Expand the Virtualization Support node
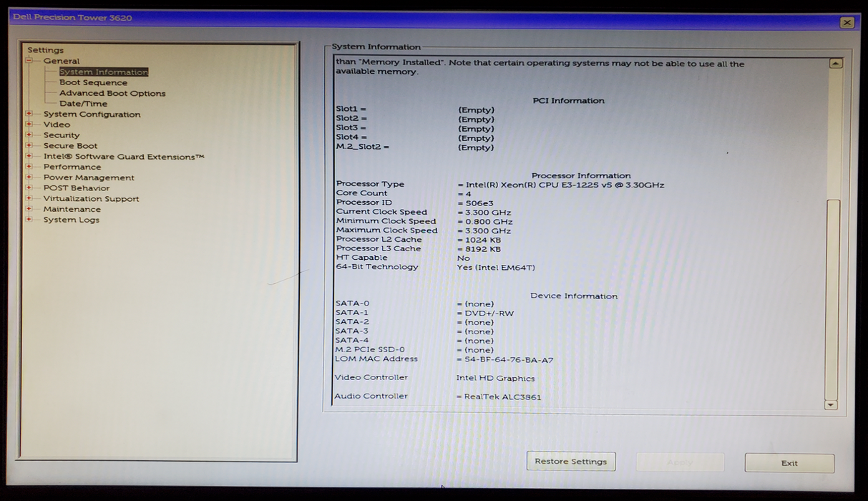The image size is (868, 501). coord(29,198)
